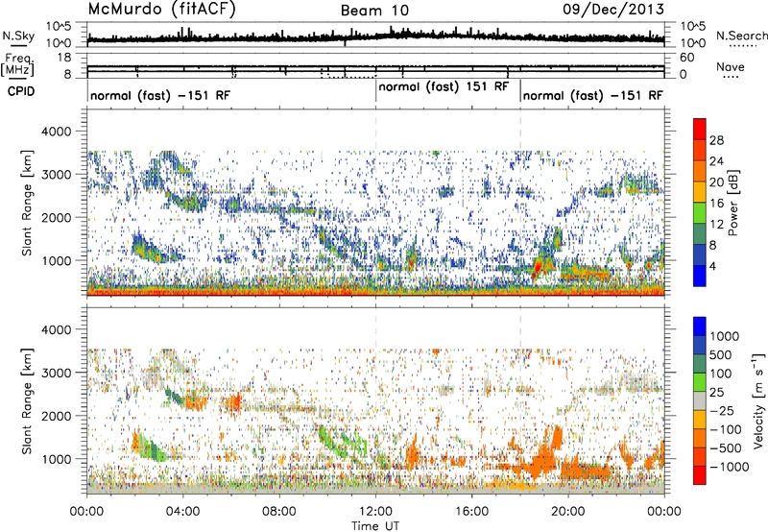Click the '28' power colorbar tick
The width and height of the screenshot is (768, 532).
point(716,140)
